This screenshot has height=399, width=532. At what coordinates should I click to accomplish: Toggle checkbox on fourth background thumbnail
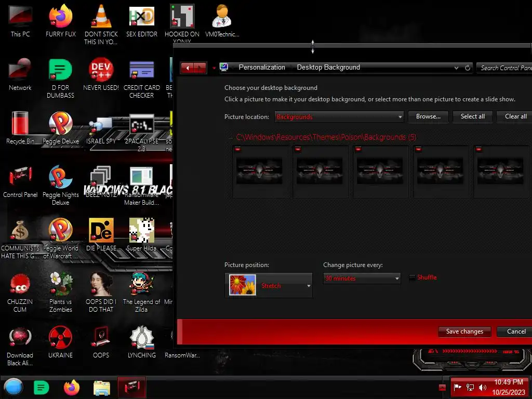[418, 149]
